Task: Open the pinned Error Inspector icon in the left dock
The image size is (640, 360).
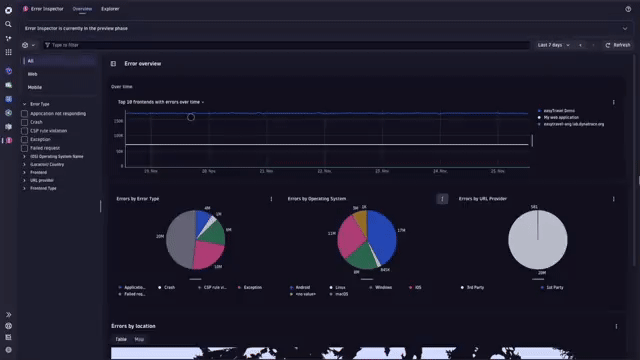Action: pyautogui.click(x=9, y=140)
